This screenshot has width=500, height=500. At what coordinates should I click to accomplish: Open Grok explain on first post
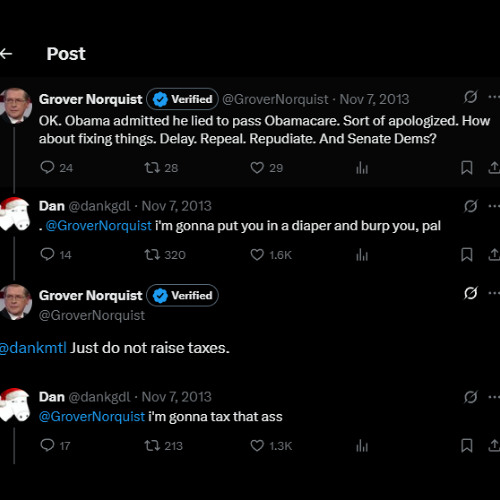pyautogui.click(x=470, y=97)
